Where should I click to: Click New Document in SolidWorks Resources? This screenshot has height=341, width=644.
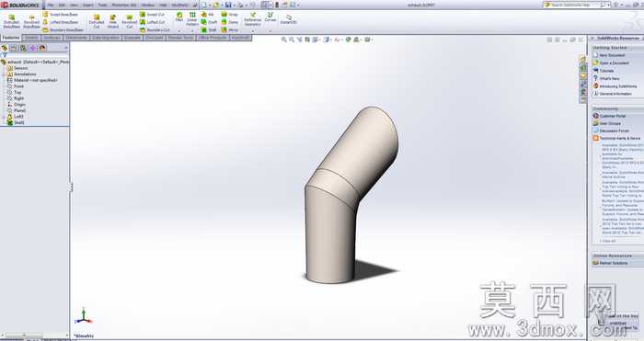coord(609,55)
